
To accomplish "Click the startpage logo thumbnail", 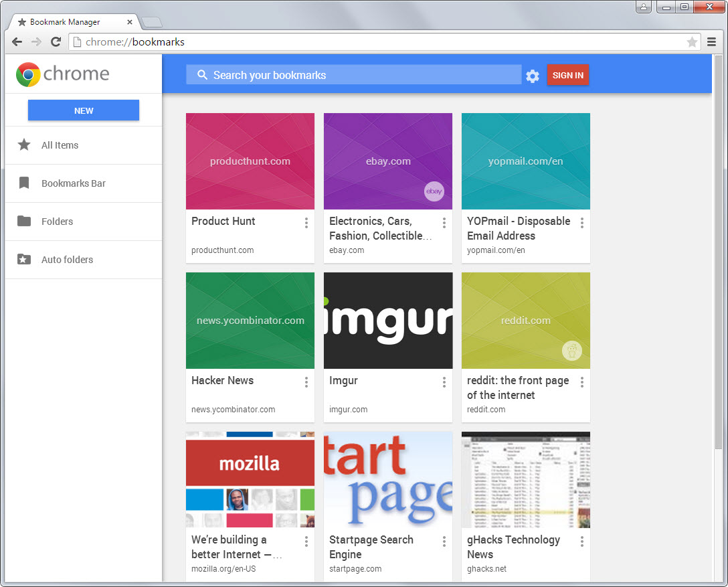I will (x=388, y=480).
